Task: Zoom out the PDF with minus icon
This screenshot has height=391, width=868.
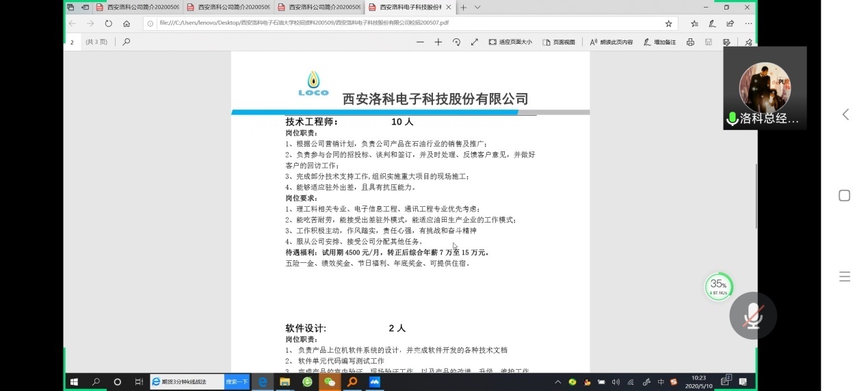Action: [420, 42]
